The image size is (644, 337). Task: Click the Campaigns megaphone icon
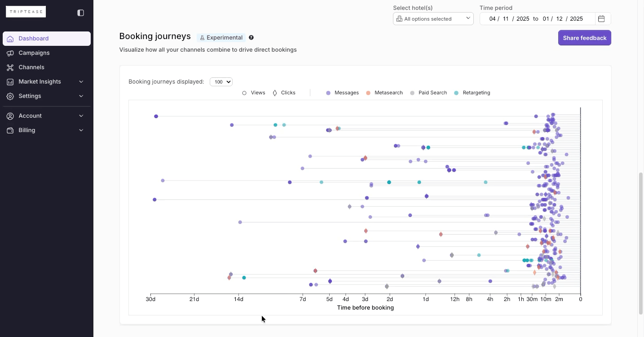tap(10, 53)
